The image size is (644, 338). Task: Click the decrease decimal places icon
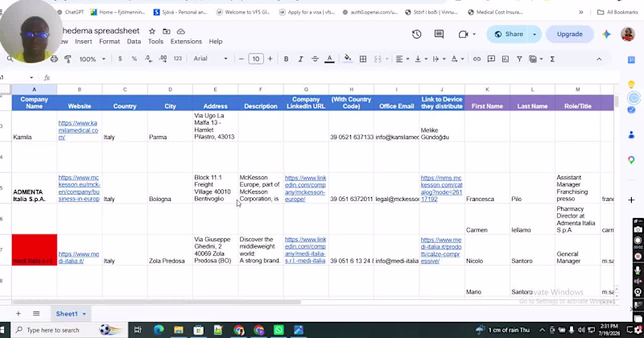click(148, 59)
